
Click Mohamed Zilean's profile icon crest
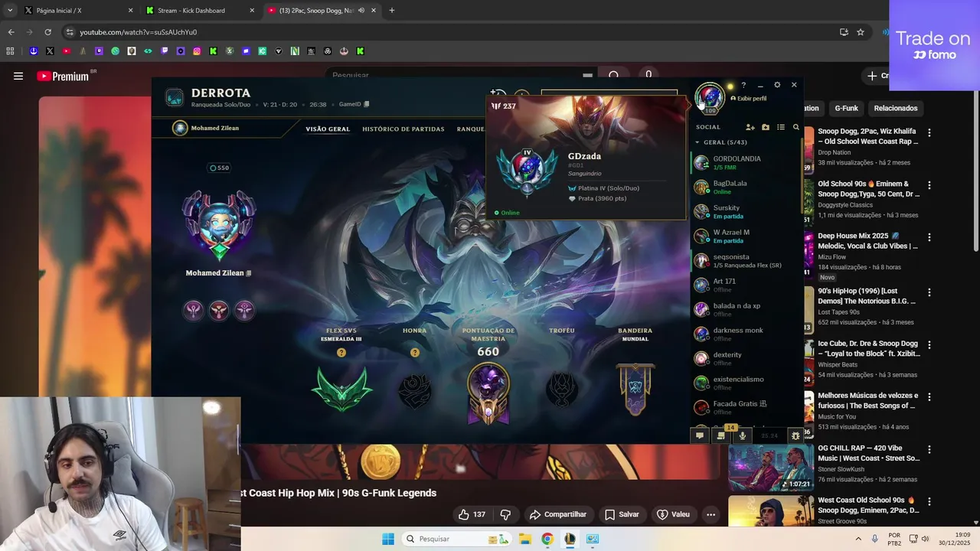click(x=219, y=226)
